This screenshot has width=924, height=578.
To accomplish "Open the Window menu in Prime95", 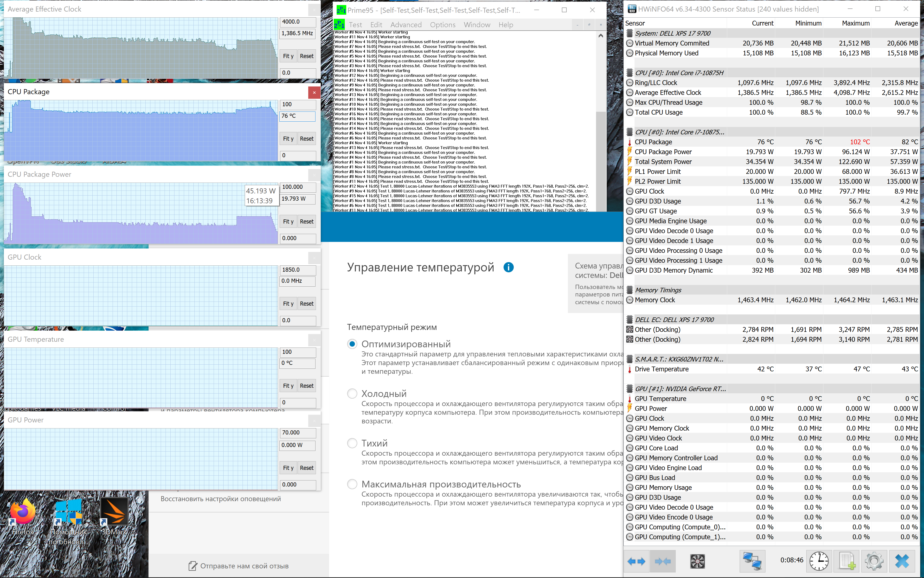I will click(x=477, y=25).
